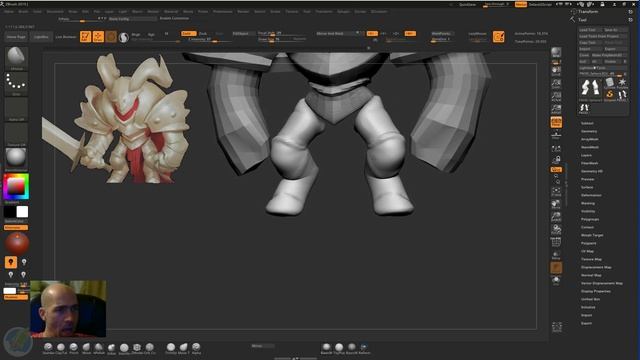Click the AAHalf icon
The width and height of the screenshot is (640, 360).
click(556, 109)
